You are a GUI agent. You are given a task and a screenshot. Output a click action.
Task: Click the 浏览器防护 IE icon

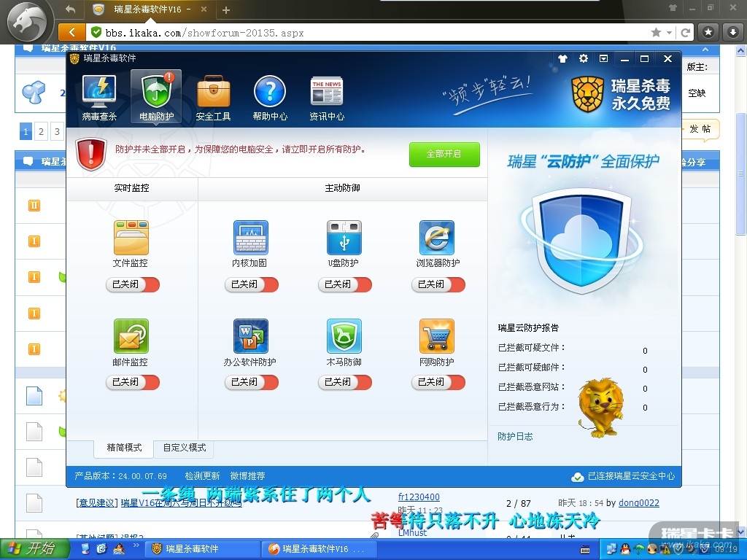click(x=437, y=238)
